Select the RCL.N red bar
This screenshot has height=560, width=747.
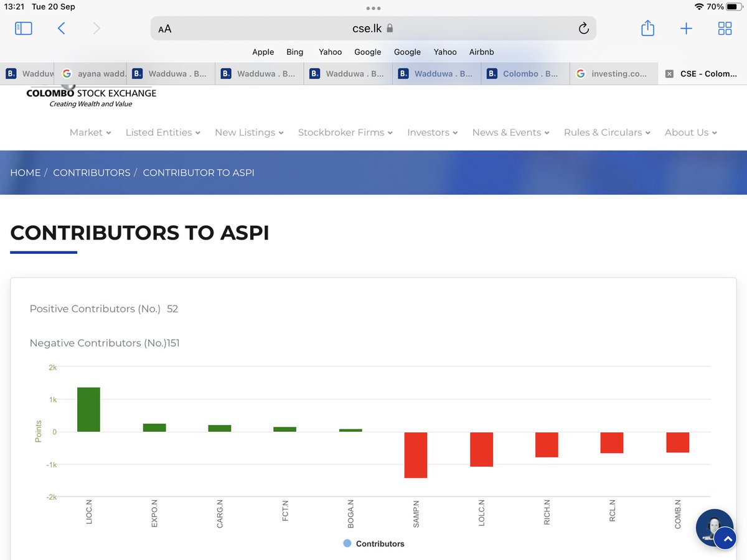(x=612, y=442)
